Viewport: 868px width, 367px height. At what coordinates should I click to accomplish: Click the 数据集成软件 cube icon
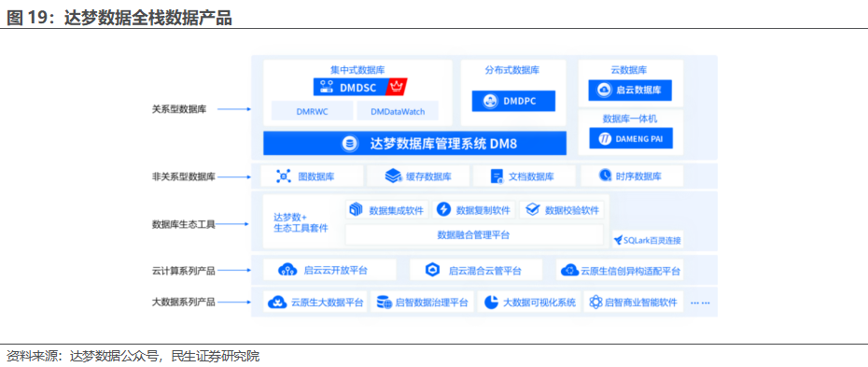coord(356,210)
